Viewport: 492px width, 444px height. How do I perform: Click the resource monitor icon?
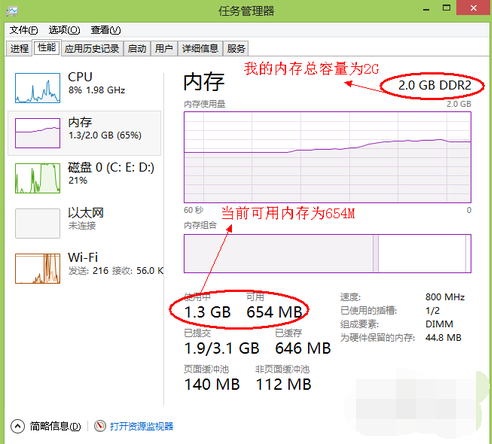click(100, 426)
